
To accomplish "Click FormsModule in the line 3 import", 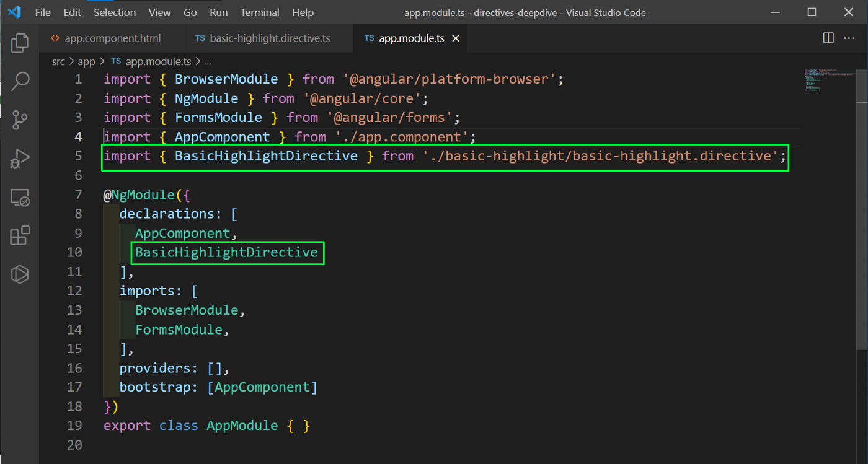I will pyautogui.click(x=218, y=117).
